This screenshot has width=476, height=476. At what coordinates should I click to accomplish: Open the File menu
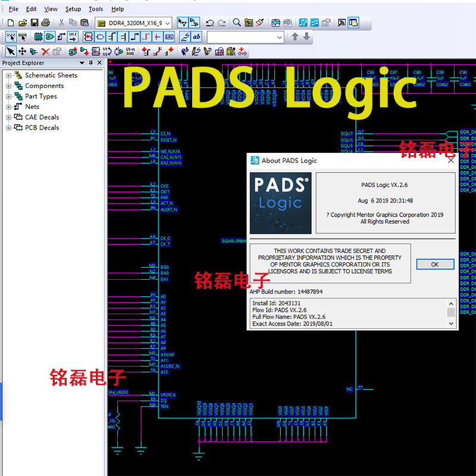pos(13,9)
